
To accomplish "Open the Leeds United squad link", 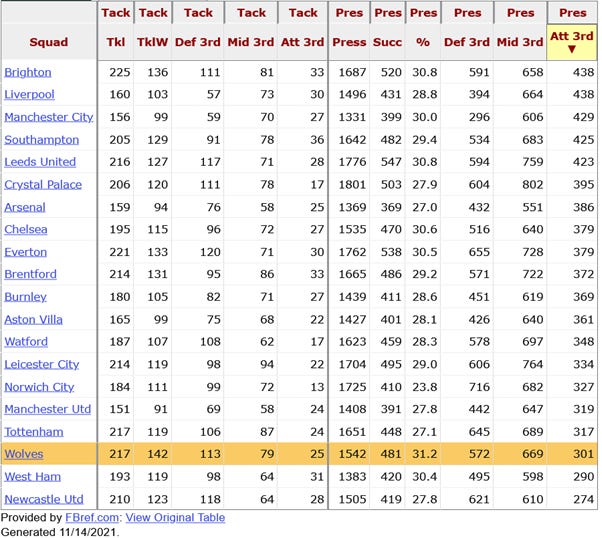I will click(x=40, y=162).
